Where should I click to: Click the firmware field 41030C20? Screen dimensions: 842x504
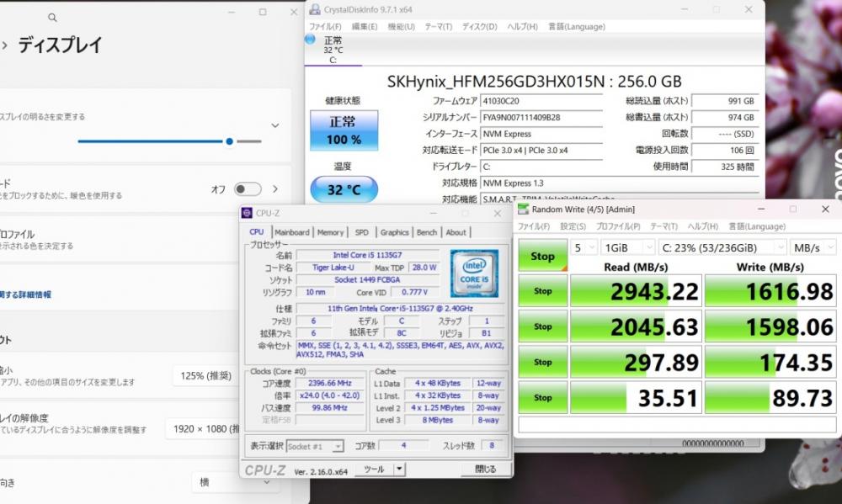(x=541, y=101)
